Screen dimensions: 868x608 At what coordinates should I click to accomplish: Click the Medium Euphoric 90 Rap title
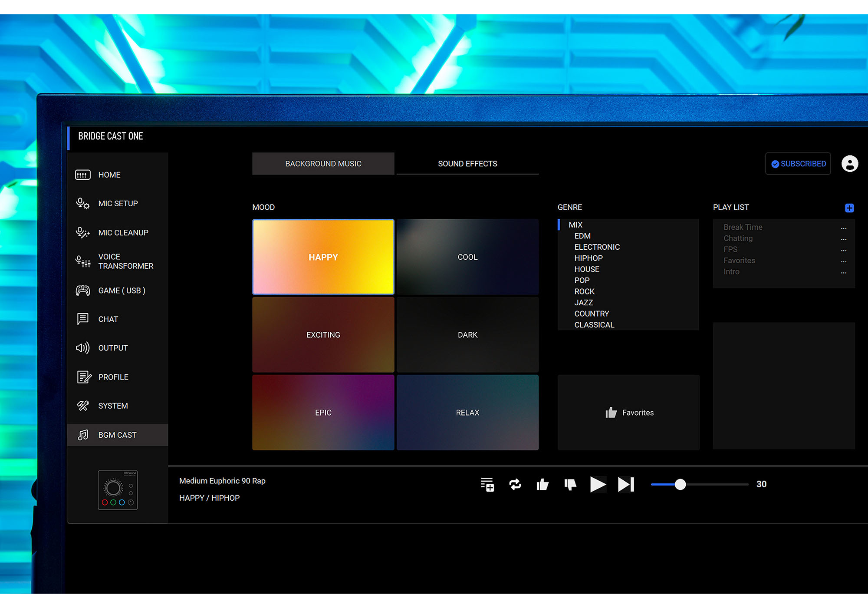coord(222,481)
